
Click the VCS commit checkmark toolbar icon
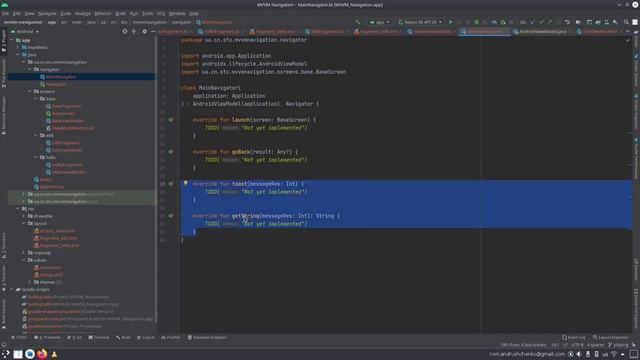pyautogui.click(x=541, y=22)
